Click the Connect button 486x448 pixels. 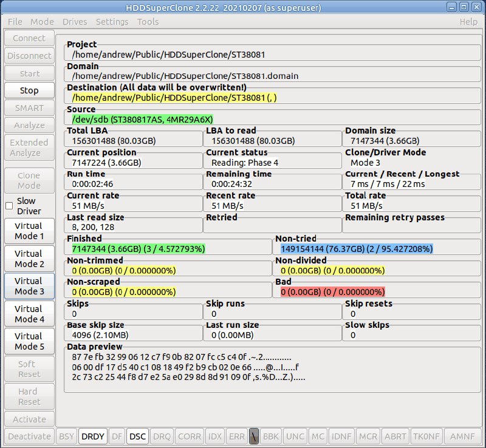tap(29, 38)
